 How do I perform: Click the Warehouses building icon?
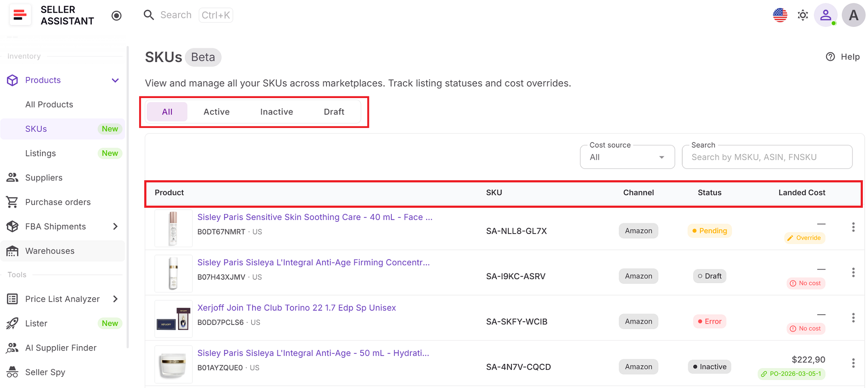point(12,251)
